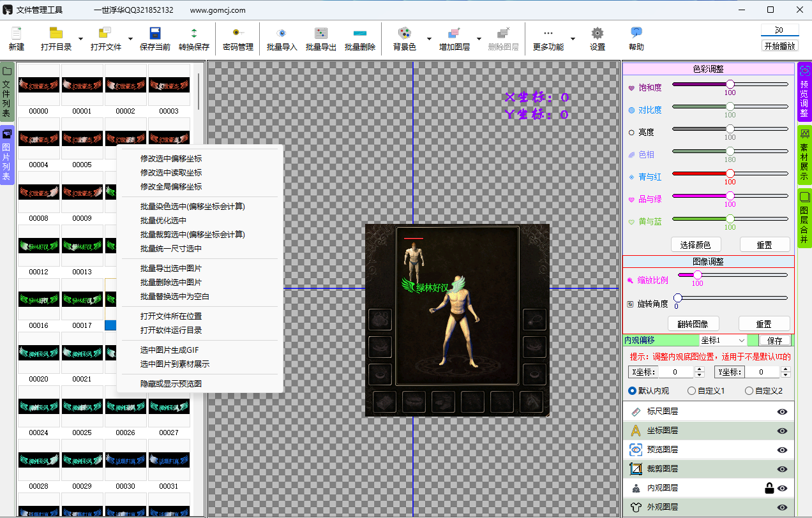Toggle visibility of 标尺图层
Viewport: 812px width, 518px height.
[x=782, y=412]
